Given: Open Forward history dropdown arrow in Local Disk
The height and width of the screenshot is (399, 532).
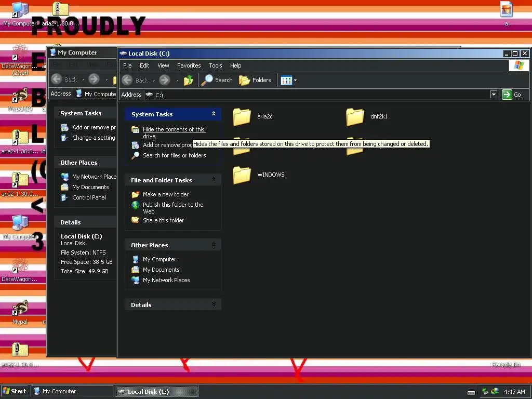Looking at the screenshot, I should tap(177, 81).
